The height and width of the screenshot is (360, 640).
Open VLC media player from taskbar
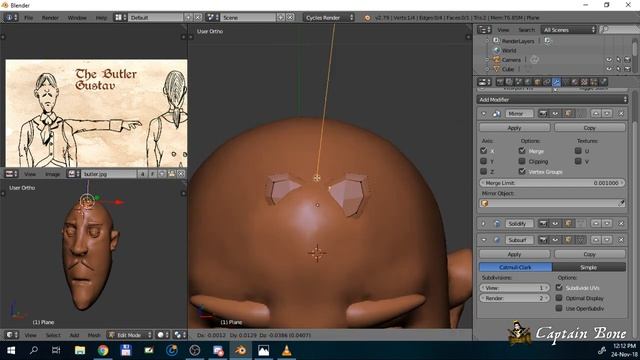tap(287, 351)
